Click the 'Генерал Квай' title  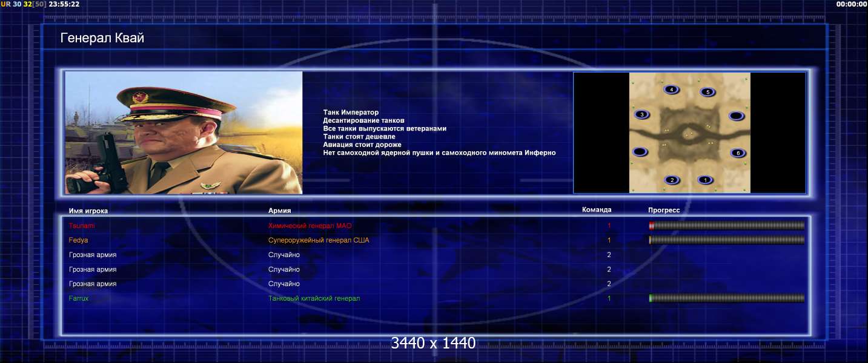tap(102, 38)
